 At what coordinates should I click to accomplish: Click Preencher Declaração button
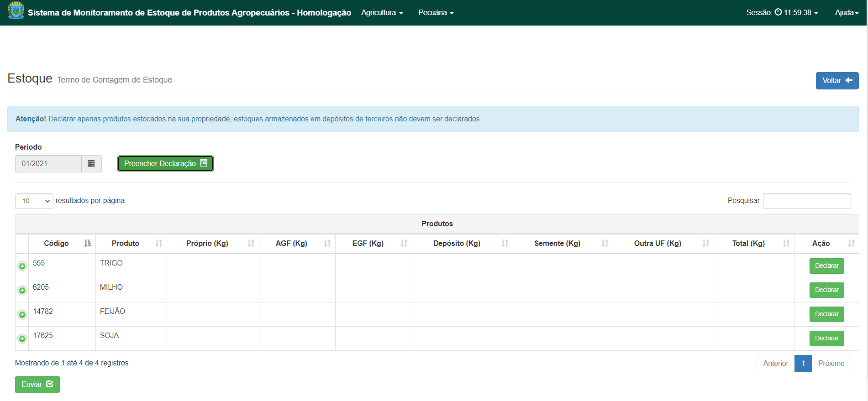pyautogui.click(x=165, y=164)
